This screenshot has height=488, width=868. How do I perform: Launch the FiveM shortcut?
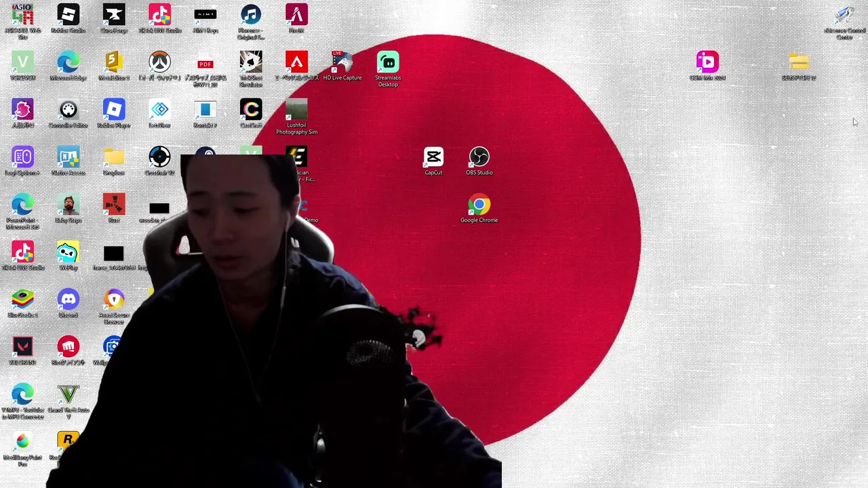pyautogui.click(x=296, y=15)
